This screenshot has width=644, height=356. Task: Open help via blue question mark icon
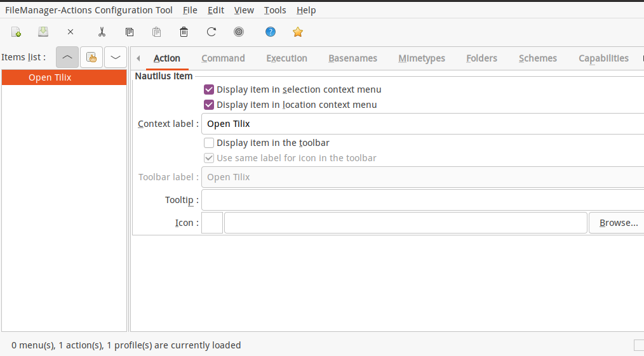click(x=271, y=32)
